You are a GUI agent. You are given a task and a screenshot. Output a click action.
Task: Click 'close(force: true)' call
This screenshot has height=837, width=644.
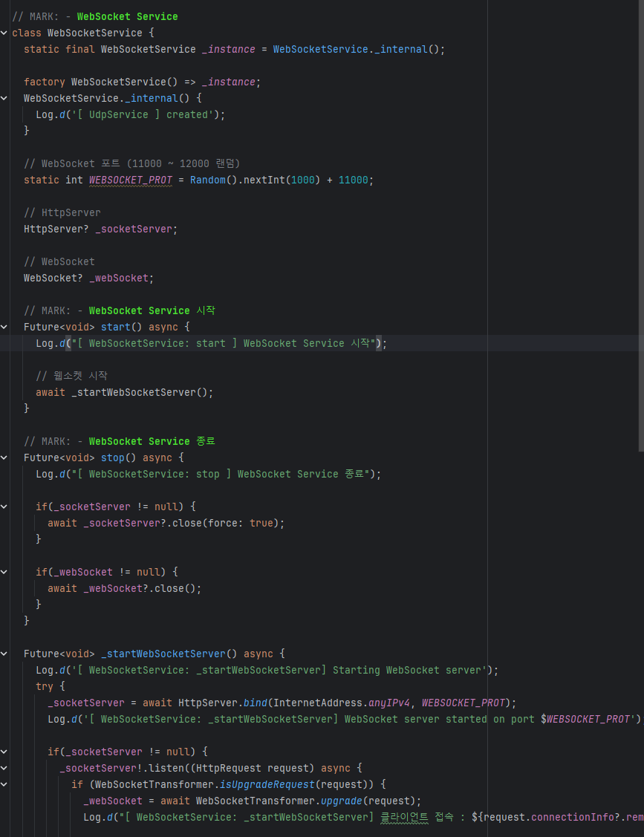pos(225,523)
